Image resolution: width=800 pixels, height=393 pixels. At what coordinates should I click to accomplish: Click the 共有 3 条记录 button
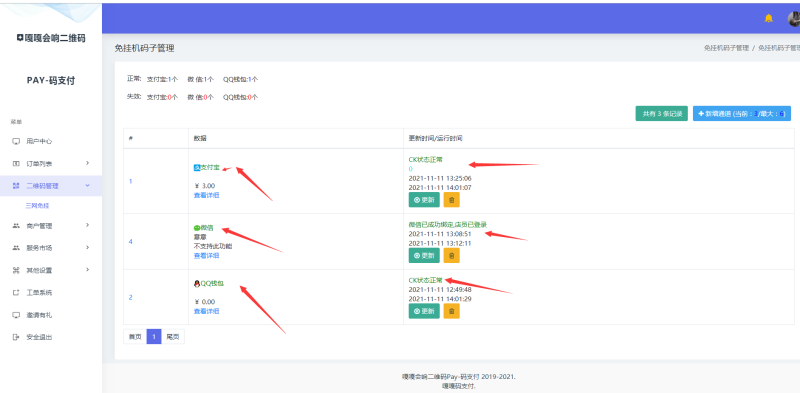click(662, 114)
